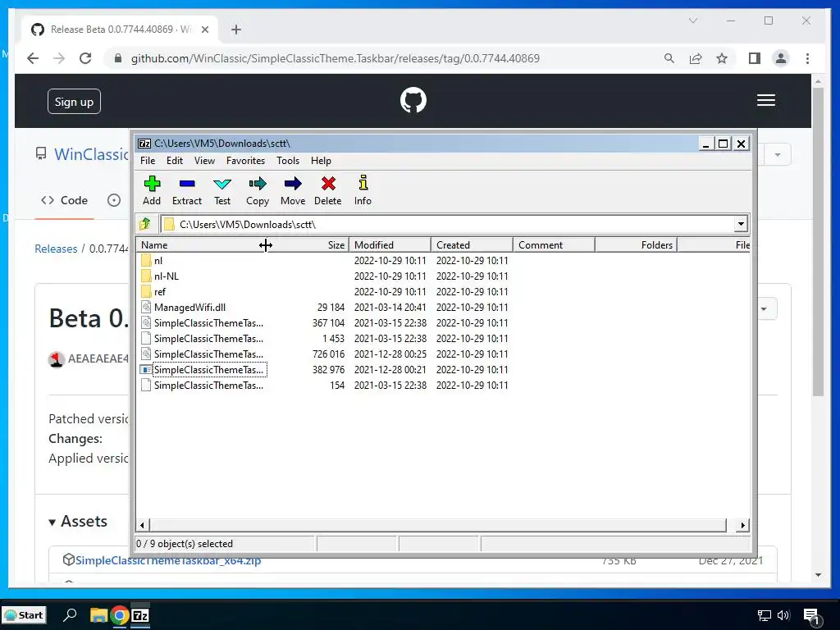840x630 pixels.
Task: Open the Windows Start button
Action: click(x=24, y=615)
